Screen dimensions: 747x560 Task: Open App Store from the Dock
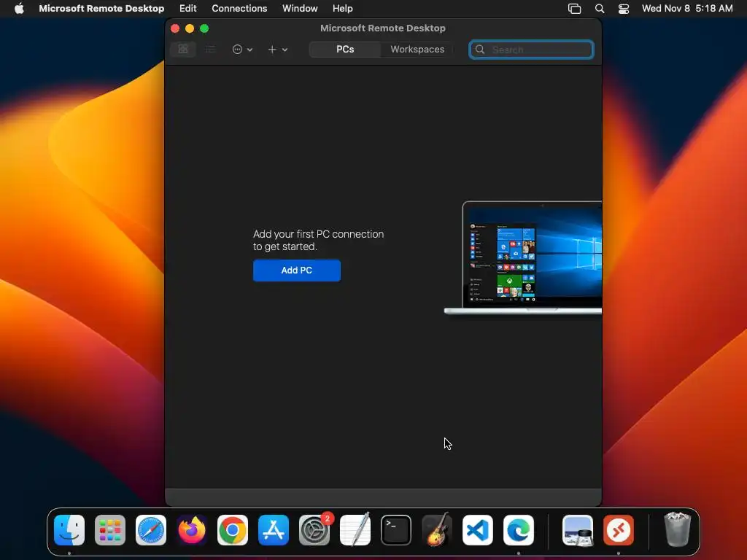click(x=274, y=530)
